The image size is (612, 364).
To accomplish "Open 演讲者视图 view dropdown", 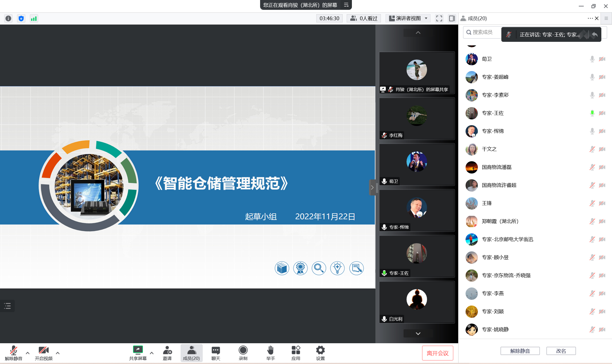I will [x=408, y=18].
